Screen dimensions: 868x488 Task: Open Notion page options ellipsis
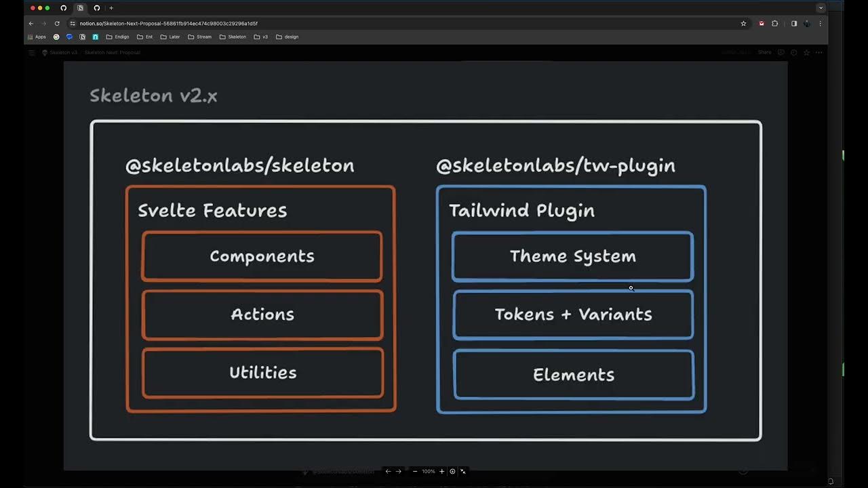[819, 52]
